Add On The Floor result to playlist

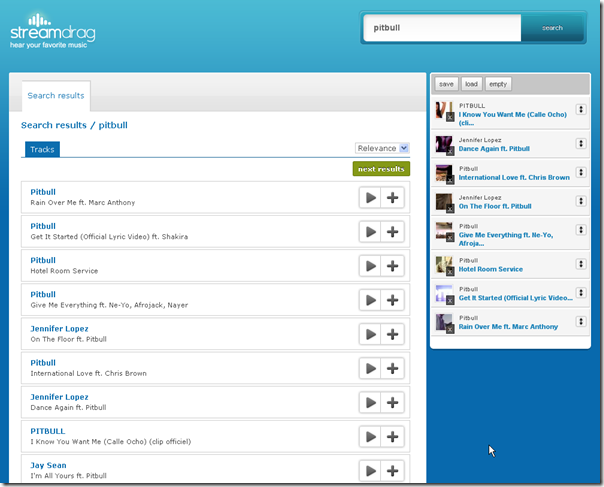click(393, 334)
